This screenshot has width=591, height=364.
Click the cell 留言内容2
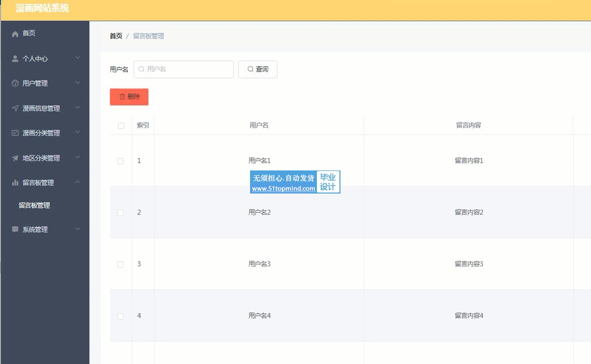click(469, 212)
